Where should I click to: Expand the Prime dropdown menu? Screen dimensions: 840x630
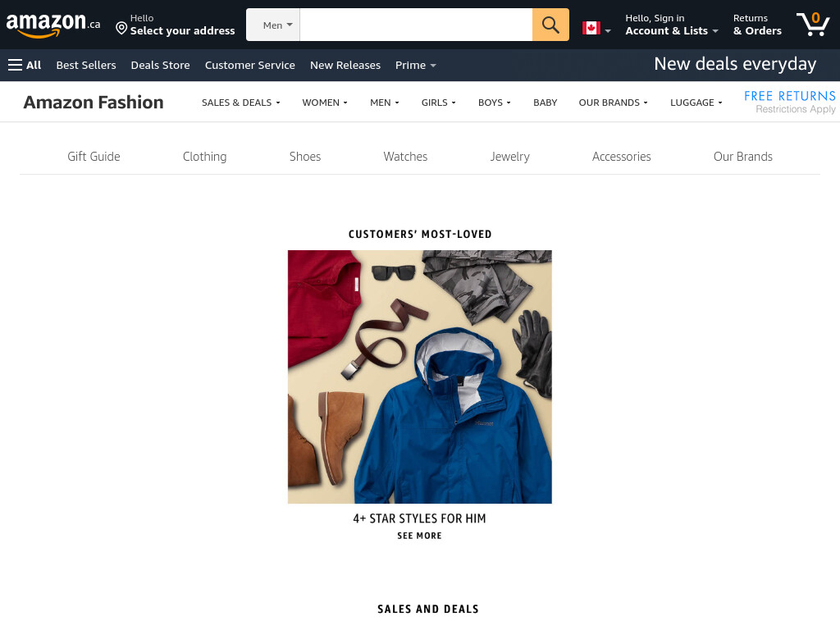415,66
